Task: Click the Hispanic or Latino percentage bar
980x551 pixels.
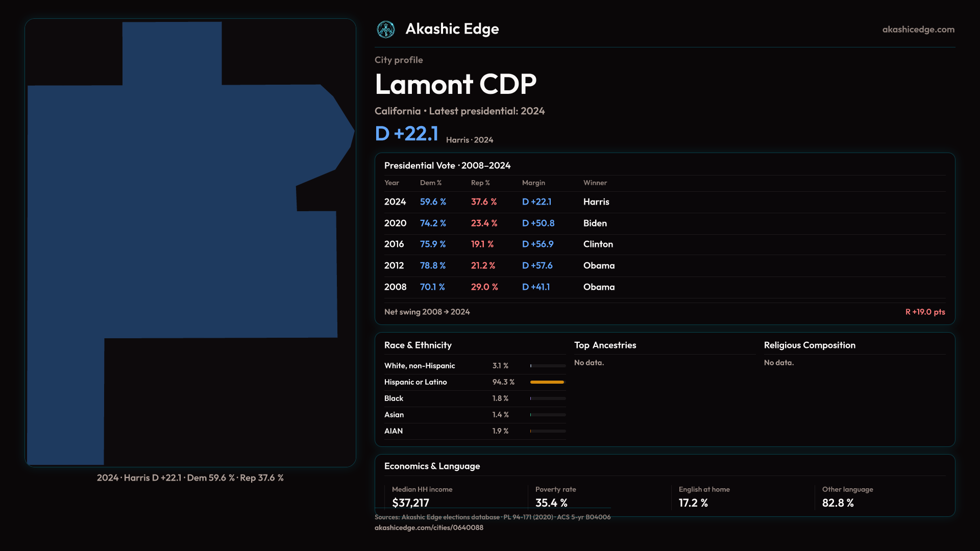Action: tap(548, 382)
